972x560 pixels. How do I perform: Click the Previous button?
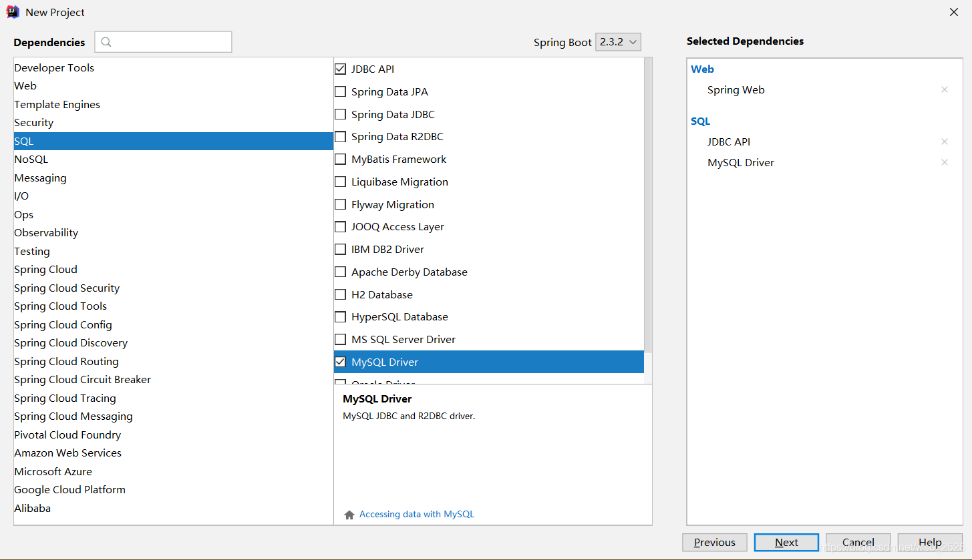(714, 543)
